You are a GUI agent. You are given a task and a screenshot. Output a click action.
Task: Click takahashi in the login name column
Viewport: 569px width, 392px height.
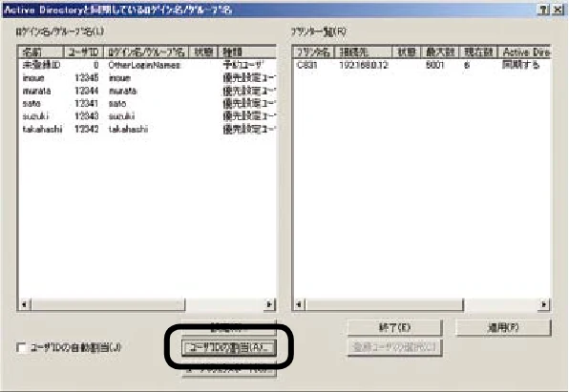[129, 129]
